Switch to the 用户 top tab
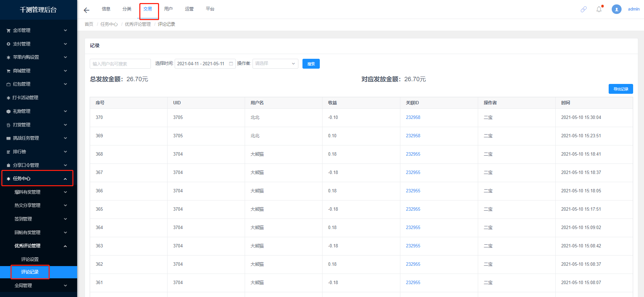 pyautogui.click(x=168, y=9)
